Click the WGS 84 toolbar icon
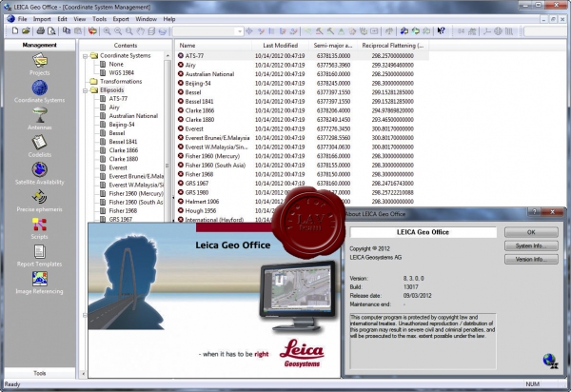The width and height of the screenshot is (571, 392). 462,31
